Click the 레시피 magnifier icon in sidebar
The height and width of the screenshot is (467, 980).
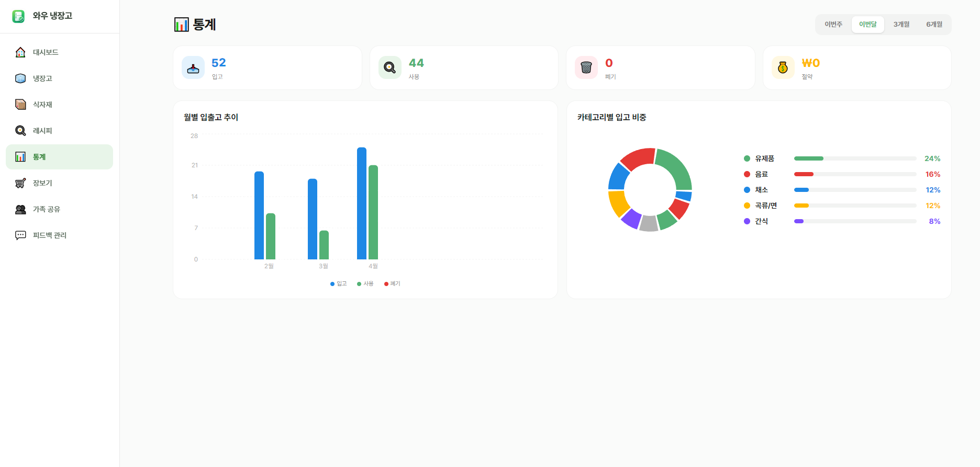(20, 131)
